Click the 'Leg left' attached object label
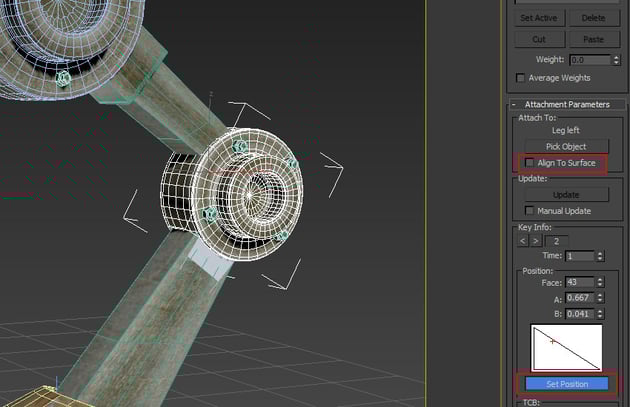 (x=566, y=130)
